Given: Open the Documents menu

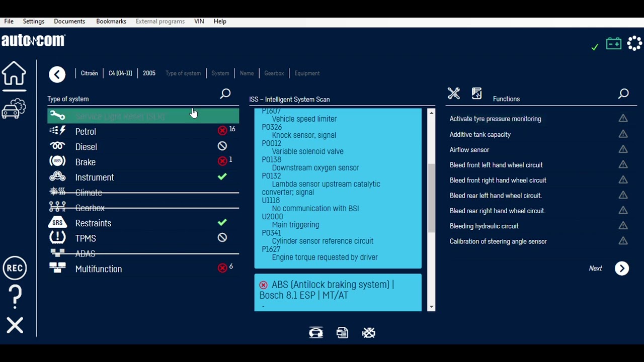Looking at the screenshot, I should coord(69,22).
